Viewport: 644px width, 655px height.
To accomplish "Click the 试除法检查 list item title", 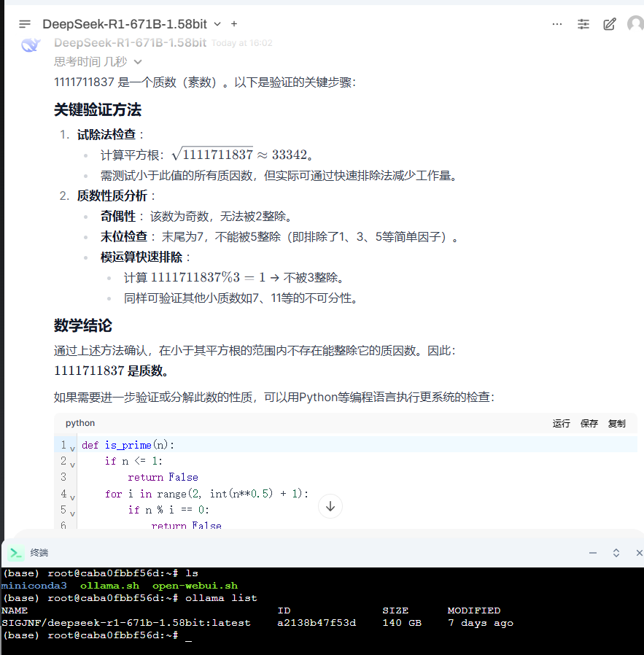I will [x=106, y=134].
